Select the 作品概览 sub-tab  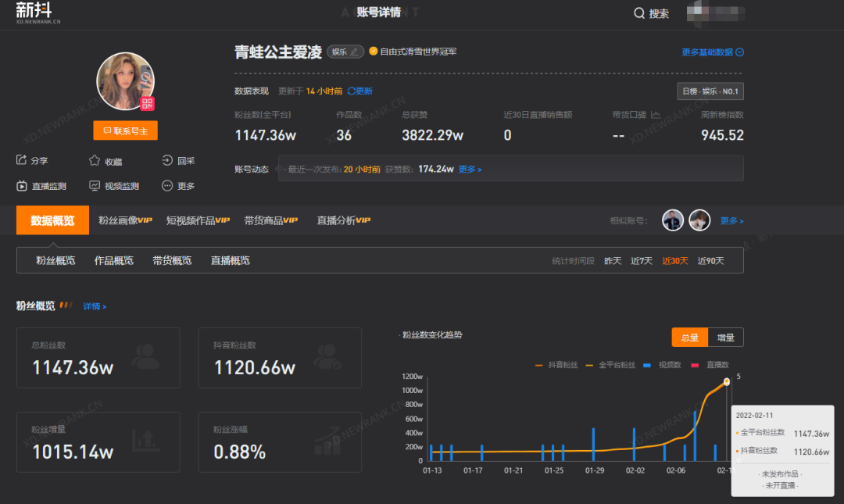113,260
